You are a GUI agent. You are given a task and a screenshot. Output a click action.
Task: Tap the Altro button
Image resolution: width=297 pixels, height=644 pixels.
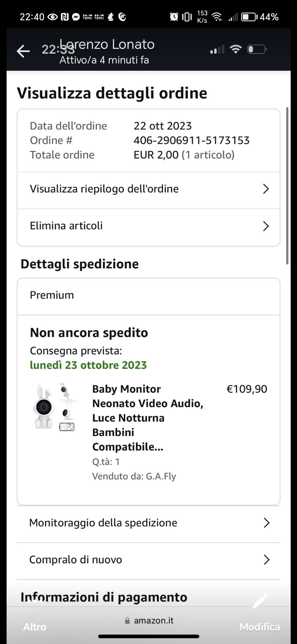point(35,627)
